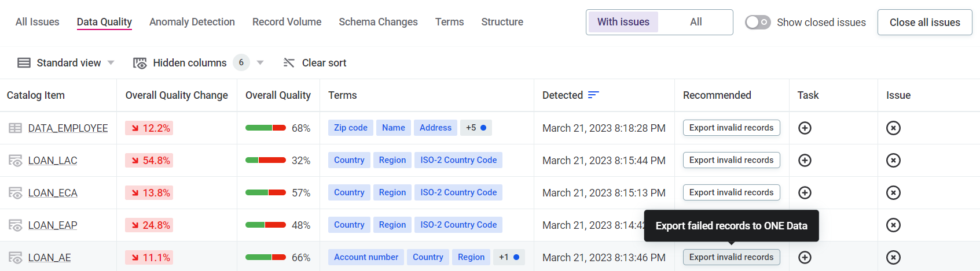Expand +5 more terms for DATA_EMPLOYEE
The width and height of the screenshot is (980, 271).
(475, 128)
